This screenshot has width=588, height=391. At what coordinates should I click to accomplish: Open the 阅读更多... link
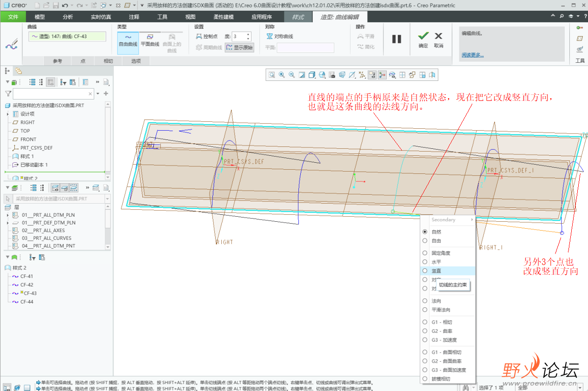pyautogui.click(x=472, y=55)
